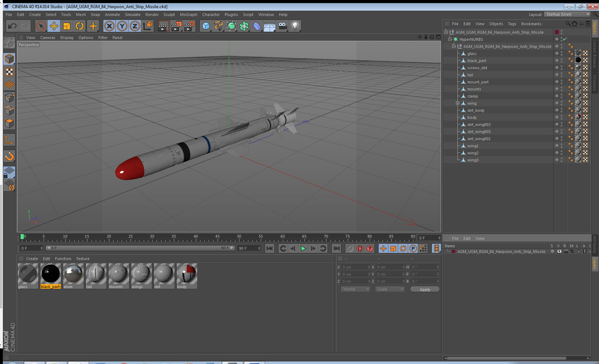Add a light object bulb icon

point(295,26)
